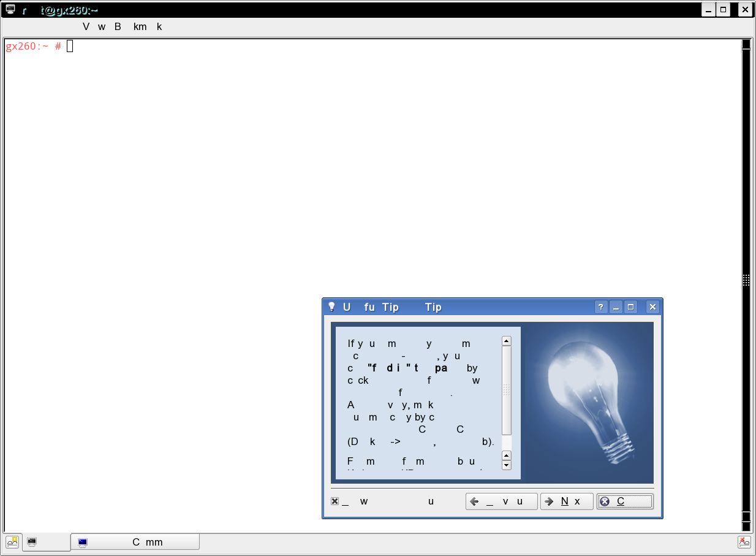Close the tip dialog using title bar X
The image size is (756, 556).
[x=652, y=307]
